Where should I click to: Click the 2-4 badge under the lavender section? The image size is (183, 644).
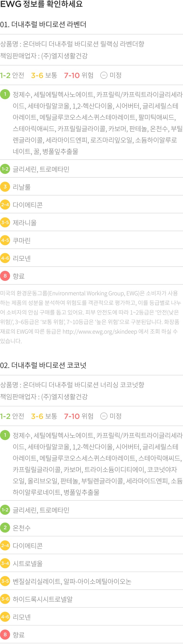tap(5, 205)
